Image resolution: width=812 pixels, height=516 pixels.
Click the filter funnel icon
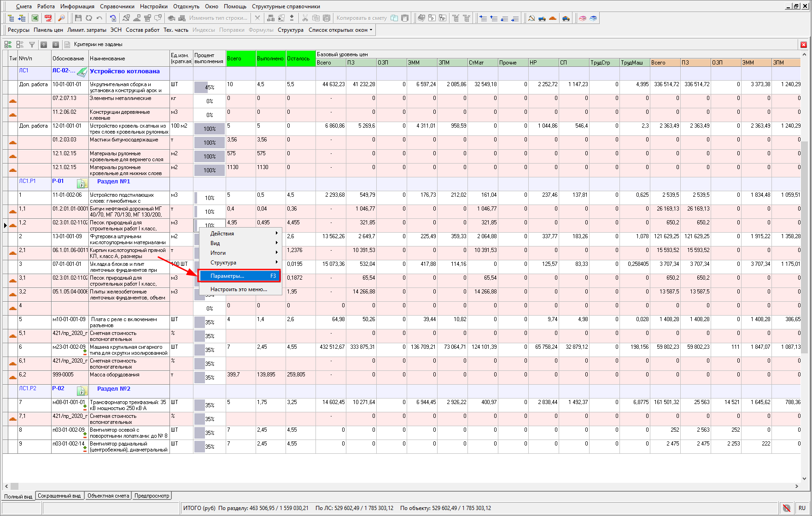[x=32, y=45]
